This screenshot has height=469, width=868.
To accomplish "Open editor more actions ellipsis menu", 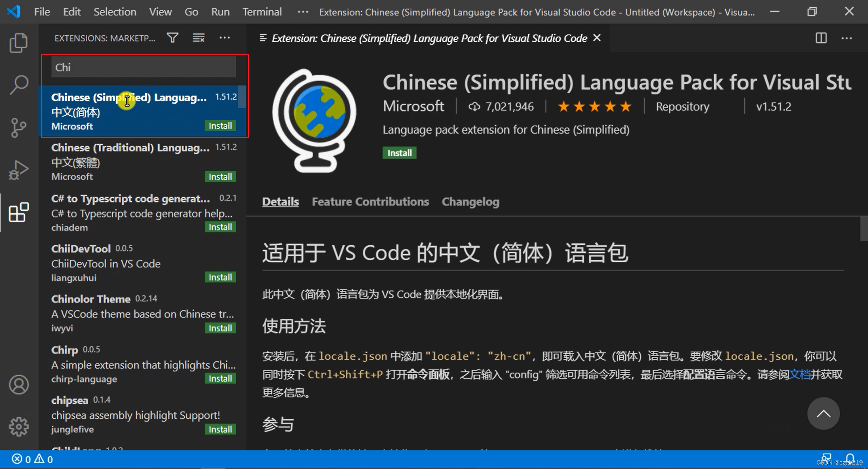I will [x=846, y=38].
